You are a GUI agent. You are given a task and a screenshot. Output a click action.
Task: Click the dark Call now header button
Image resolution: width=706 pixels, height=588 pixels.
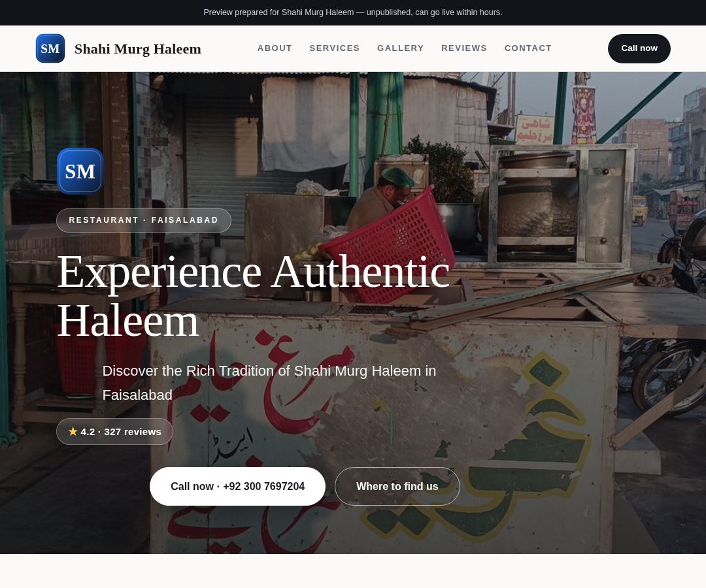point(639,48)
